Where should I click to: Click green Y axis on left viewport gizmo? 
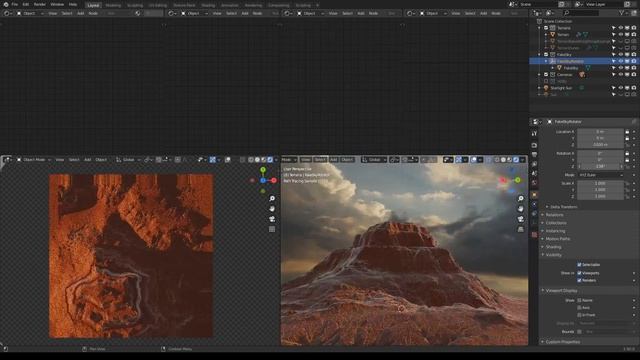(x=263, y=170)
